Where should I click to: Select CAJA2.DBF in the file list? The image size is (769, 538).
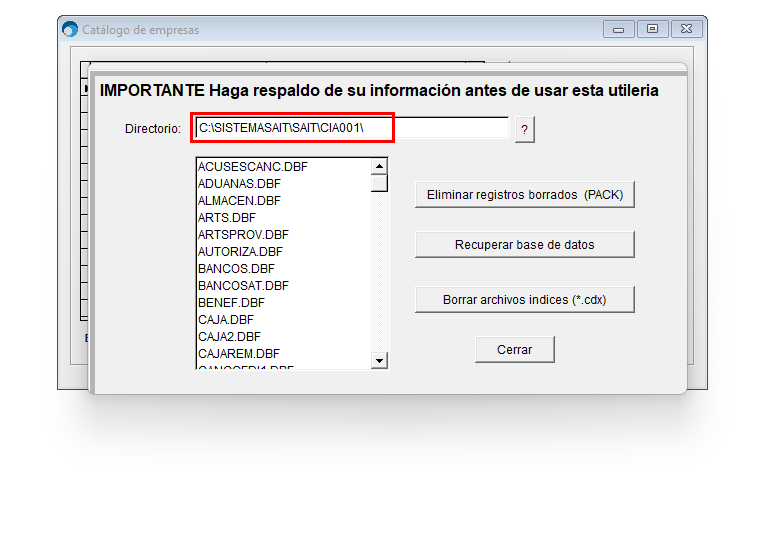click(283, 336)
